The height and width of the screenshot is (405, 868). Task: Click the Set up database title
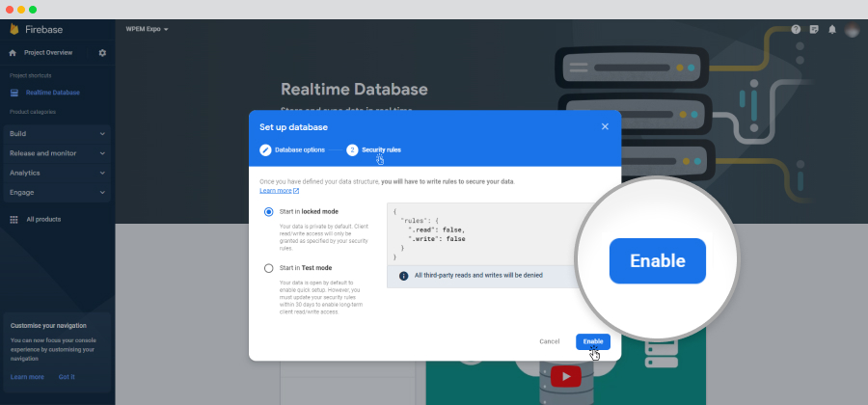[293, 127]
